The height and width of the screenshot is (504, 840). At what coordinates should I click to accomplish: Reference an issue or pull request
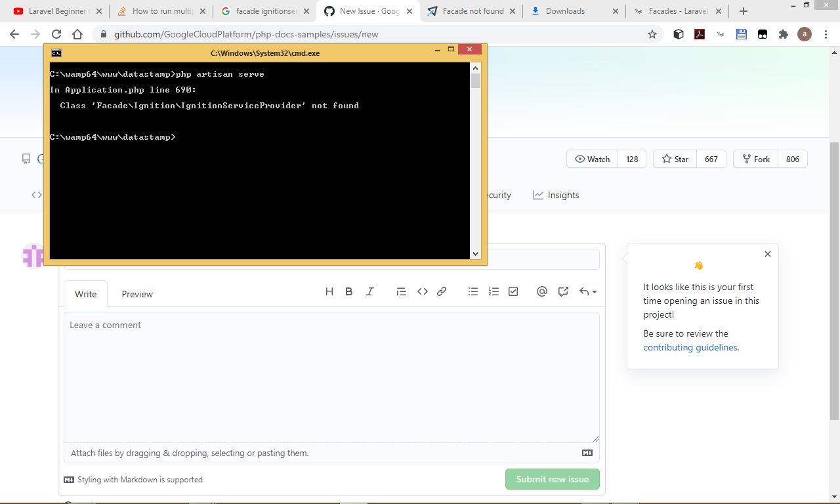563,291
